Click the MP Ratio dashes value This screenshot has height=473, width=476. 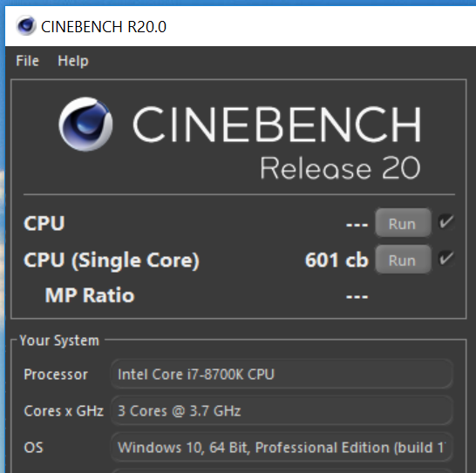357,296
